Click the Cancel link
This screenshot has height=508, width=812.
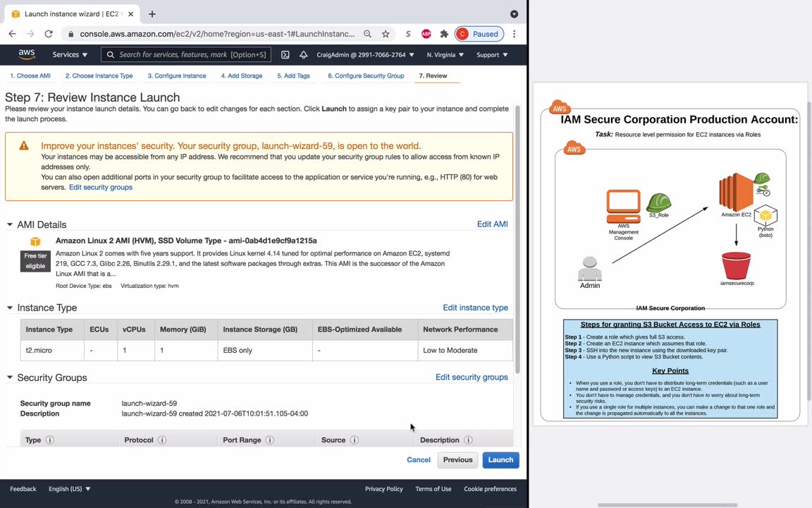click(x=419, y=460)
